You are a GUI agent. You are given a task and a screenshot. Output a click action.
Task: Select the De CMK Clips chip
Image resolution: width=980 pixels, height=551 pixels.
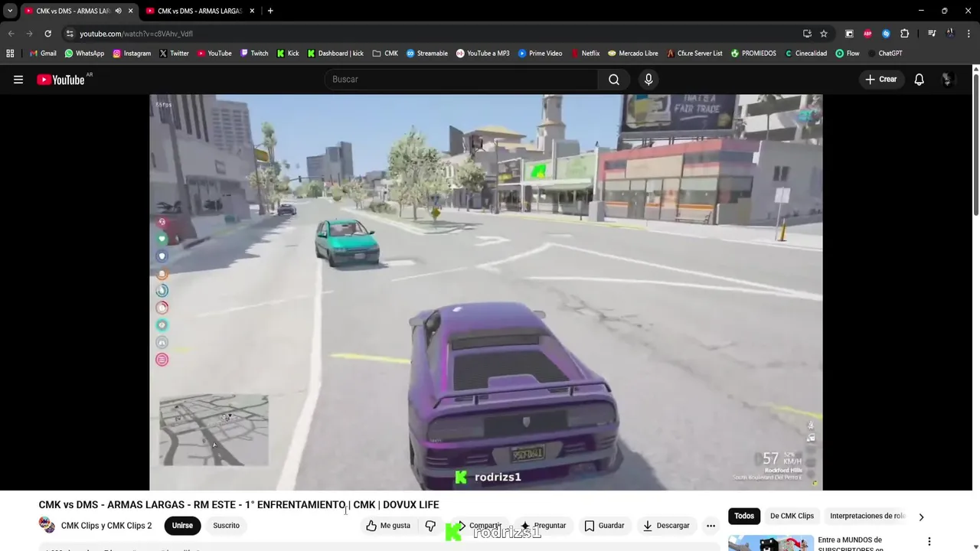pyautogui.click(x=792, y=517)
